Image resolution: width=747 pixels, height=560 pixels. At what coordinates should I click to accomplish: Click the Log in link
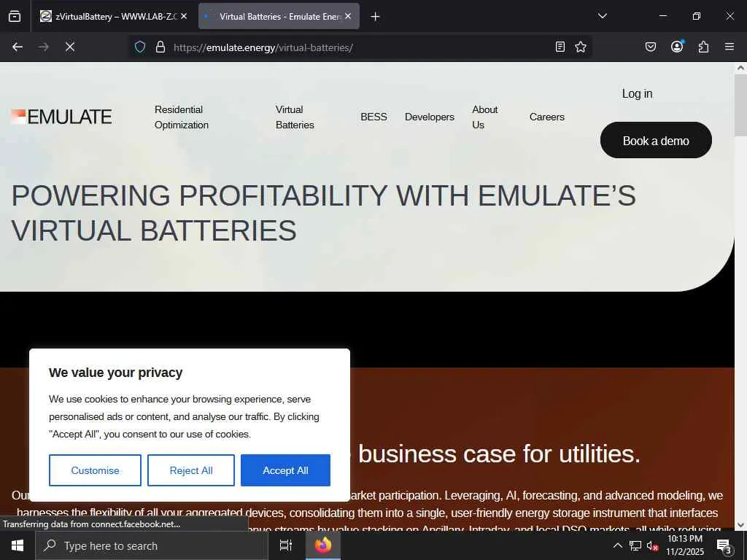[x=637, y=93]
